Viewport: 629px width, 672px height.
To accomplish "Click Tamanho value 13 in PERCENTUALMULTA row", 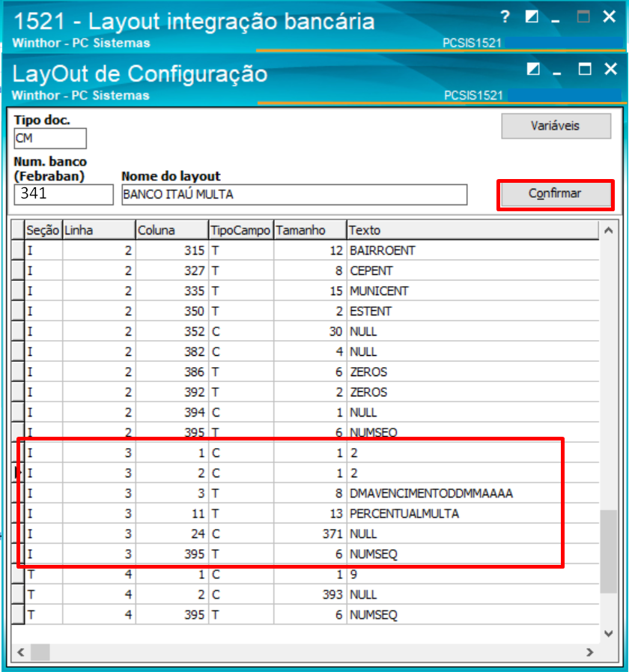I will coord(310,513).
